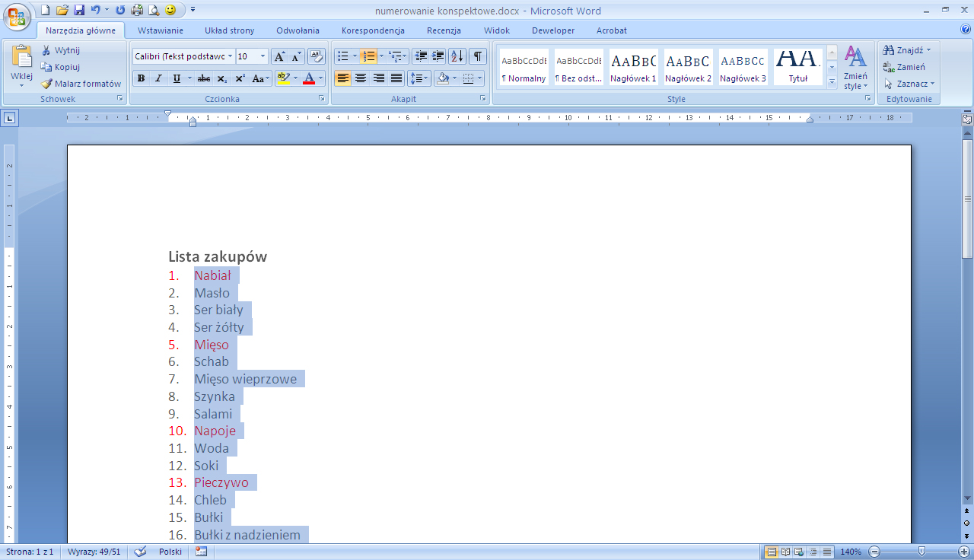Toggle subscript formatting
The image size is (974, 560).
221,78
